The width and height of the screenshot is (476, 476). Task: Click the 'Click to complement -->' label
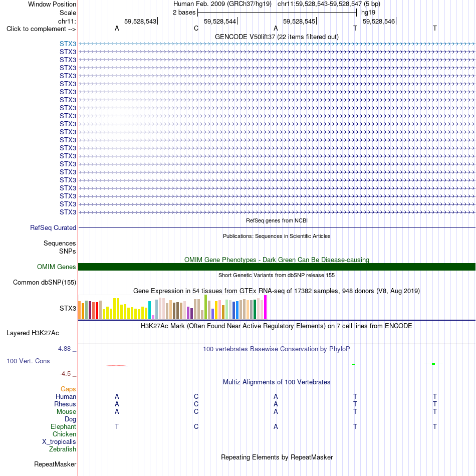pos(41,29)
